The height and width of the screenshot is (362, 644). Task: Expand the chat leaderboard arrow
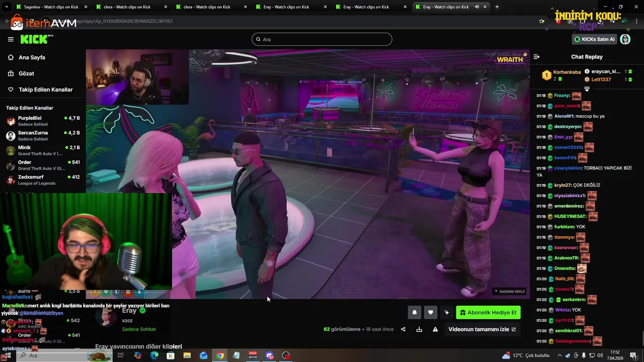pyautogui.click(x=587, y=89)
